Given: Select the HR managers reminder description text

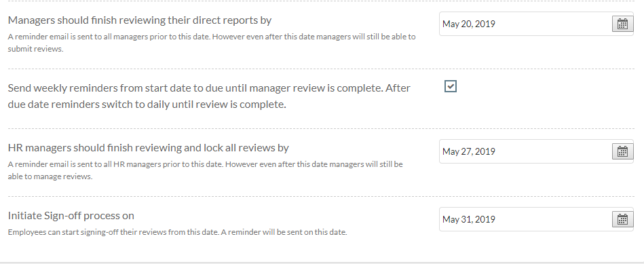Looking at the screenshot, I should point(205,170).
